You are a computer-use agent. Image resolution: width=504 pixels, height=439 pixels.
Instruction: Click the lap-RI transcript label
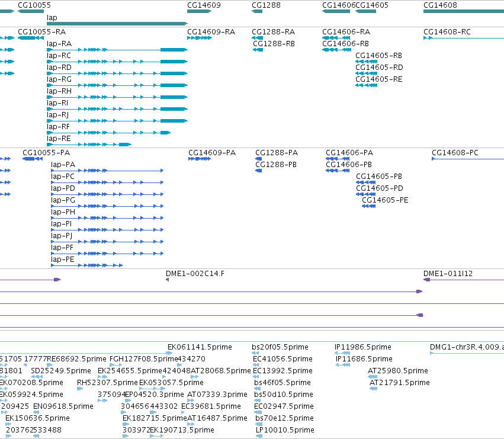point(57,103)
